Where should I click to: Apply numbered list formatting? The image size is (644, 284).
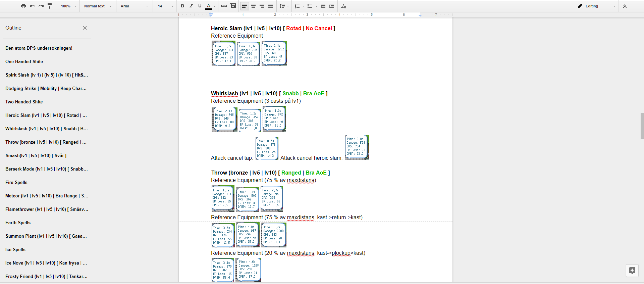pos(297,6)
